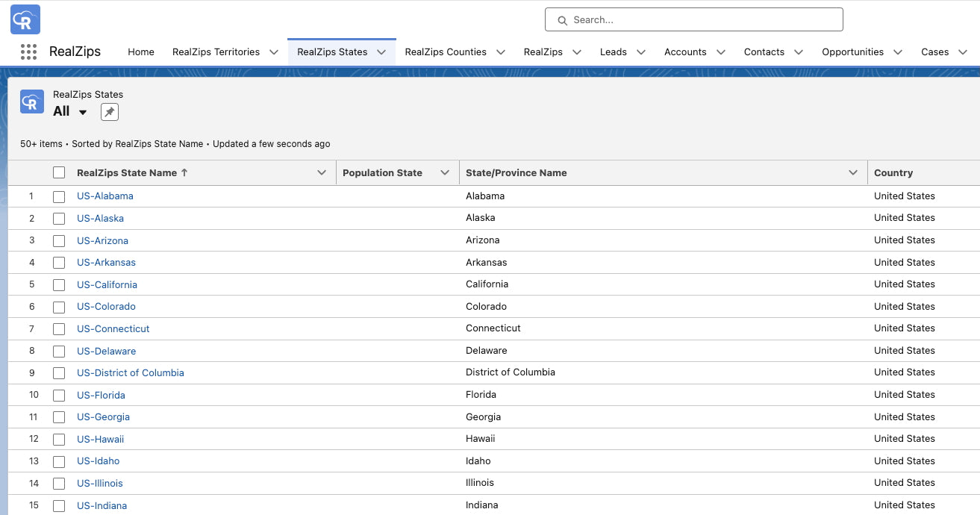The image size is (980, 515).
Task: Open the Cases tab
Action: pos(934,52)
